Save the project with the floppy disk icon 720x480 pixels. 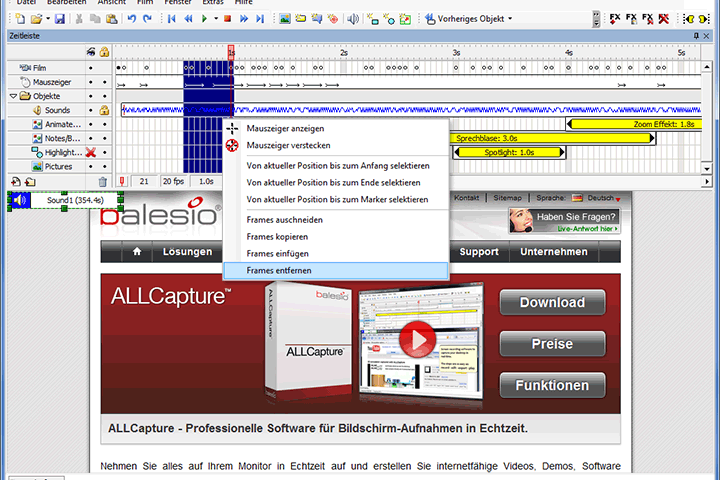(60, 19)
